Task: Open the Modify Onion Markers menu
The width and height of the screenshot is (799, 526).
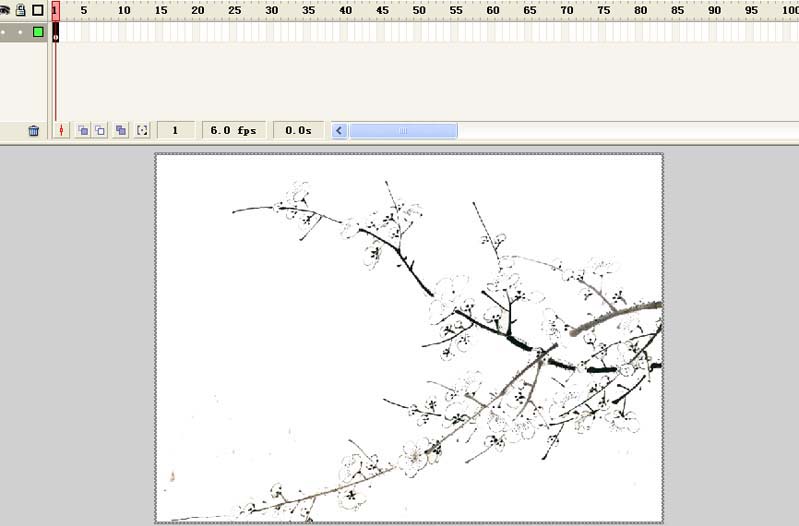Action: pos(142,130)
